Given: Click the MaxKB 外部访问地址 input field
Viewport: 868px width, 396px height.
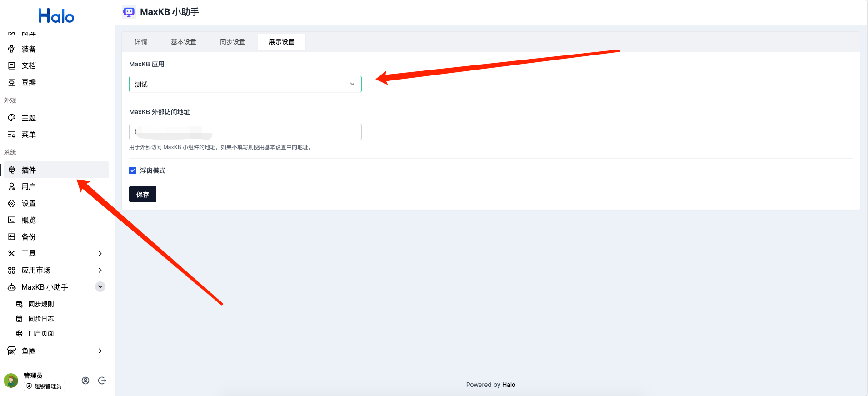Looking at the screenshot, I should tap(245, 132).
